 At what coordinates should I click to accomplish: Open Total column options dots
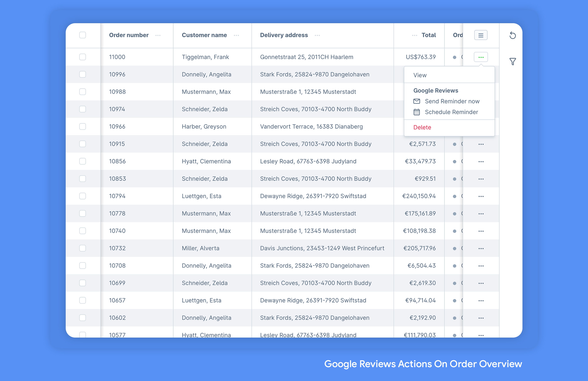[415, 35]
